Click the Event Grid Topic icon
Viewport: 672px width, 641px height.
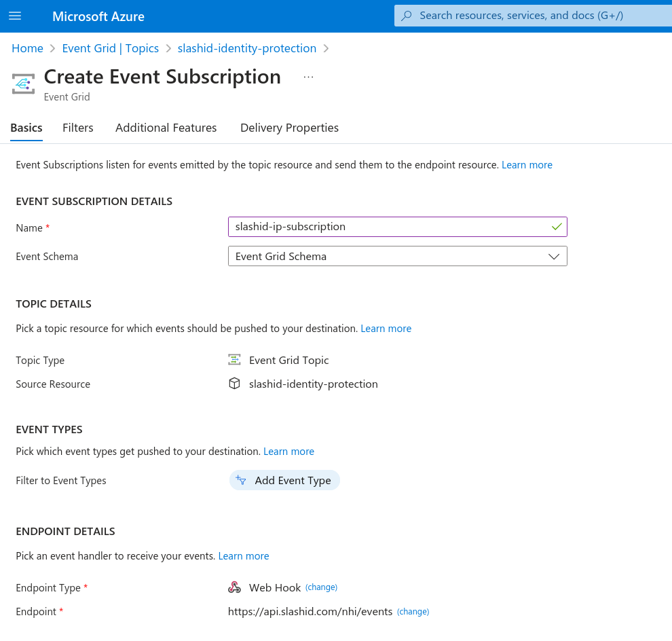click(234, 360)
